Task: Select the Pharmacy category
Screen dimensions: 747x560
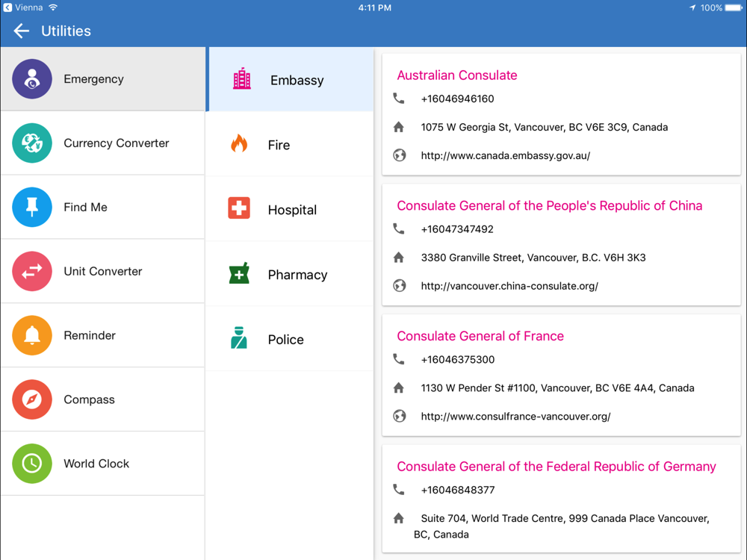Action: coord(291,274)
